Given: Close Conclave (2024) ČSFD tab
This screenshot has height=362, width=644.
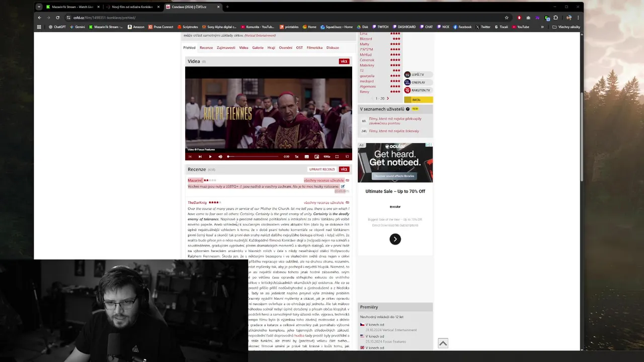Looking at the screenshot, I should coord(218,7).
